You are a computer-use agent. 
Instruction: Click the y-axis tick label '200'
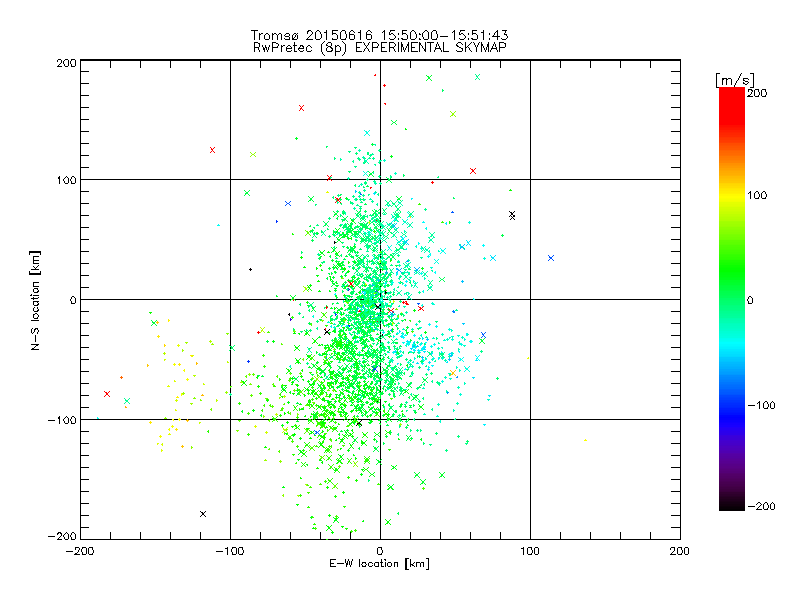67,63
